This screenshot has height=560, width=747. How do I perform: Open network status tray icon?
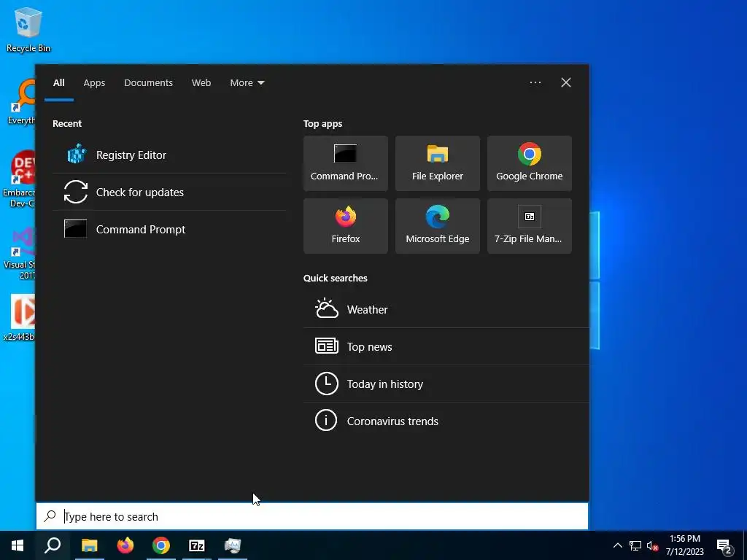(x=635, y=545)
